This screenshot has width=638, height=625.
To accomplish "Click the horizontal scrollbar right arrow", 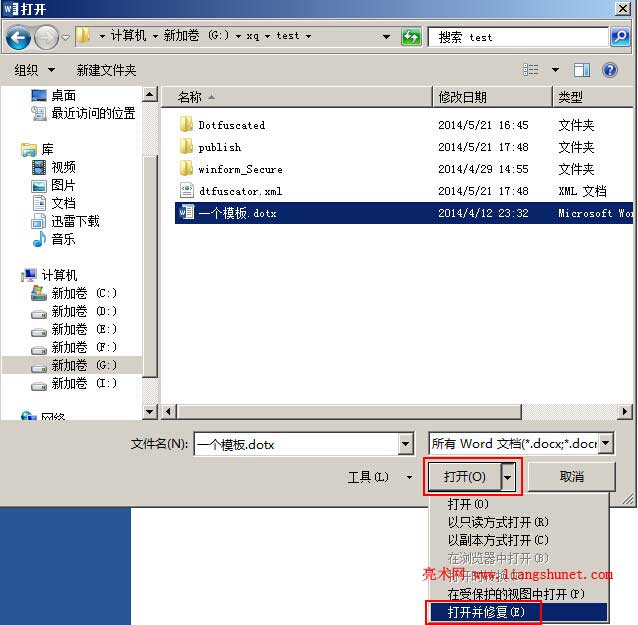I will (625, 411).
